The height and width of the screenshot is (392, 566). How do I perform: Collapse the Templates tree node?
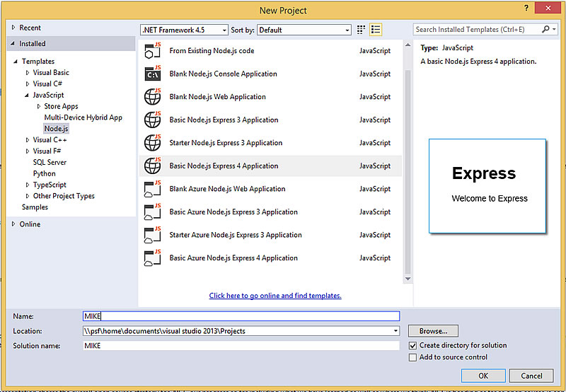pyautogui.click(x=16, y=62)
